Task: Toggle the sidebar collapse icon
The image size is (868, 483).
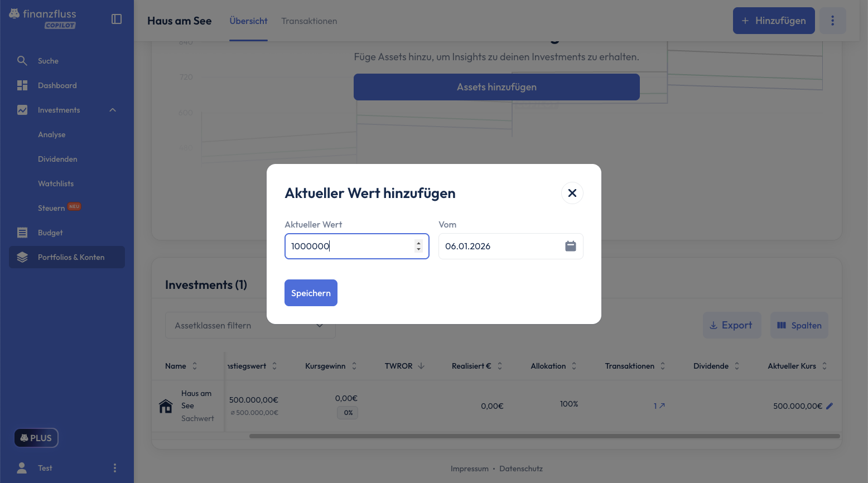Action: [117, 19]
